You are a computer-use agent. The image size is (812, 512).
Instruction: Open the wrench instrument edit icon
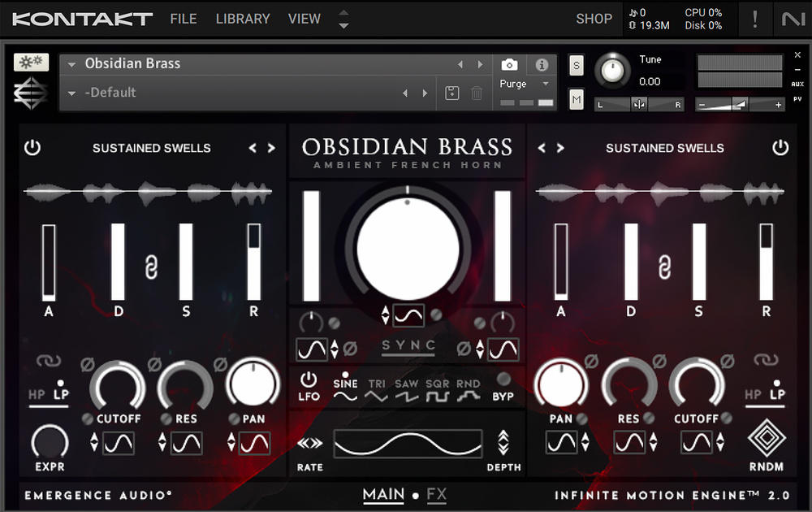point(31,63)
